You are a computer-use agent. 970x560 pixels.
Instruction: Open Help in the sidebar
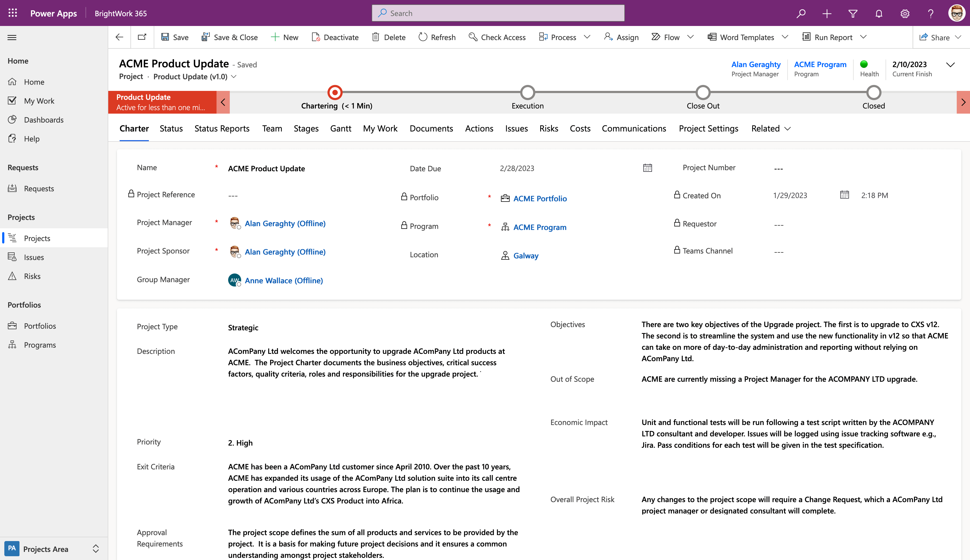coord(32,139)
